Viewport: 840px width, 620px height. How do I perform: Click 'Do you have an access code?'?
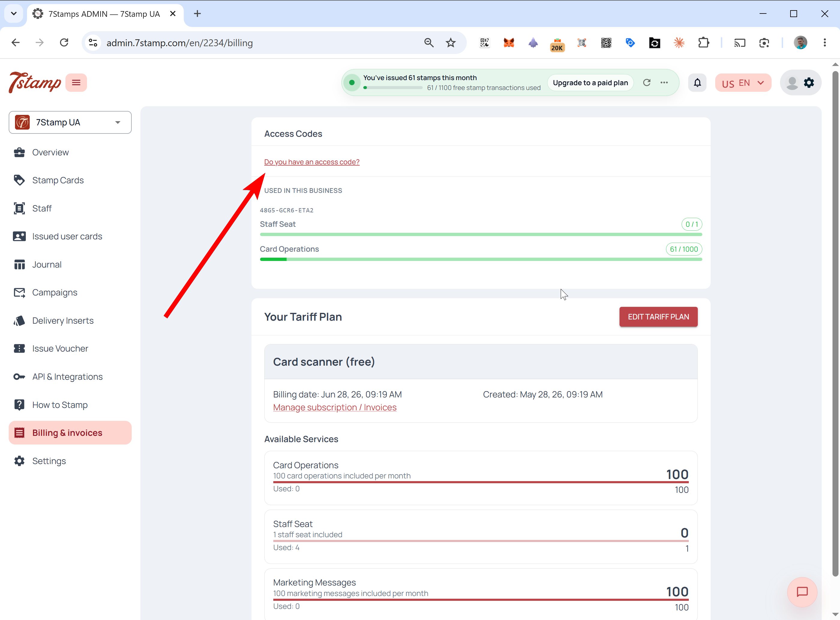click(311, 162)
